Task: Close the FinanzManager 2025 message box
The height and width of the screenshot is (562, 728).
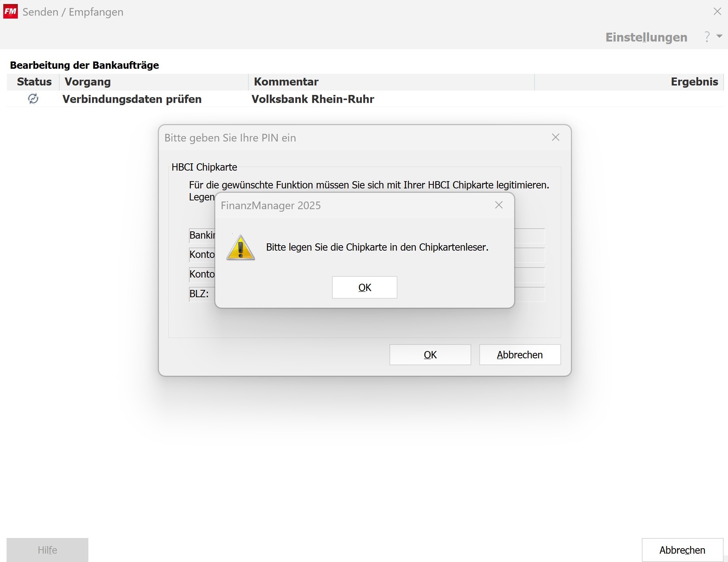Action: (x=499, y=205)
